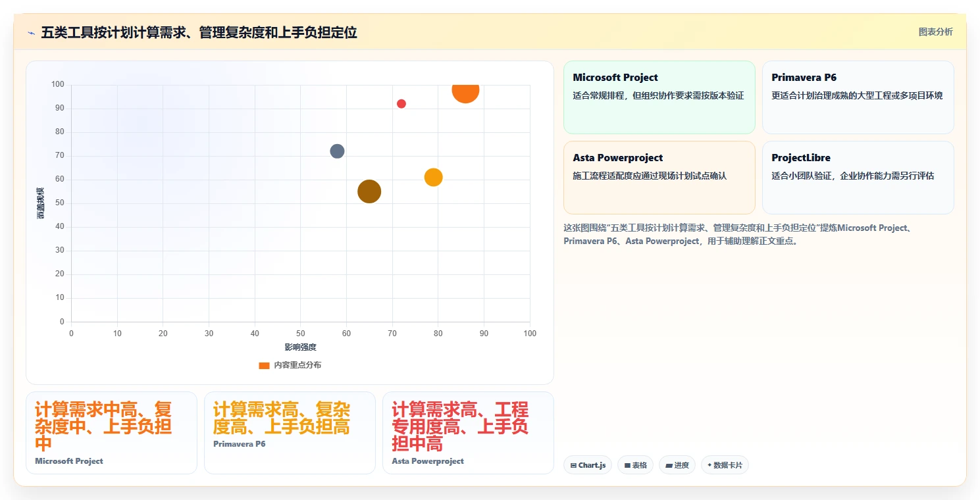Click the 覆盖规模 y-axis label
The width and height of the screenshot is (980, 500).
click(41, 203)
